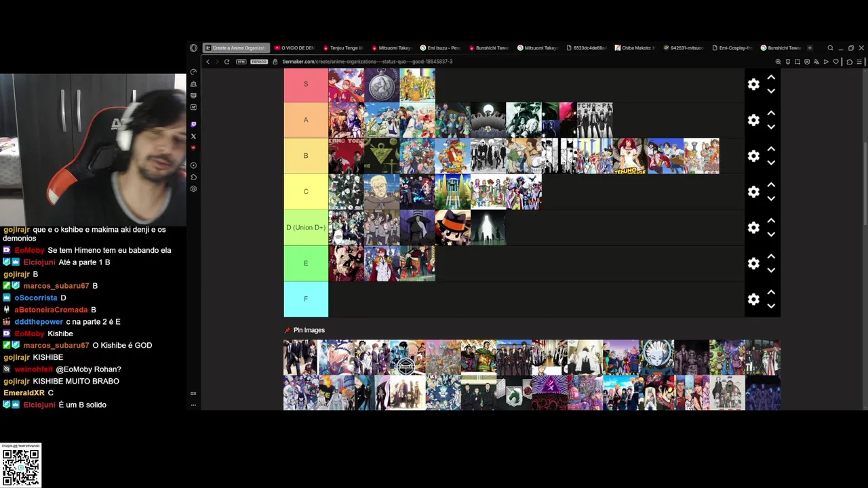Viewport: 868px width, 488px height.
Task: Switch to 'O VICIO DE DEN' tab
Action: 294,48
